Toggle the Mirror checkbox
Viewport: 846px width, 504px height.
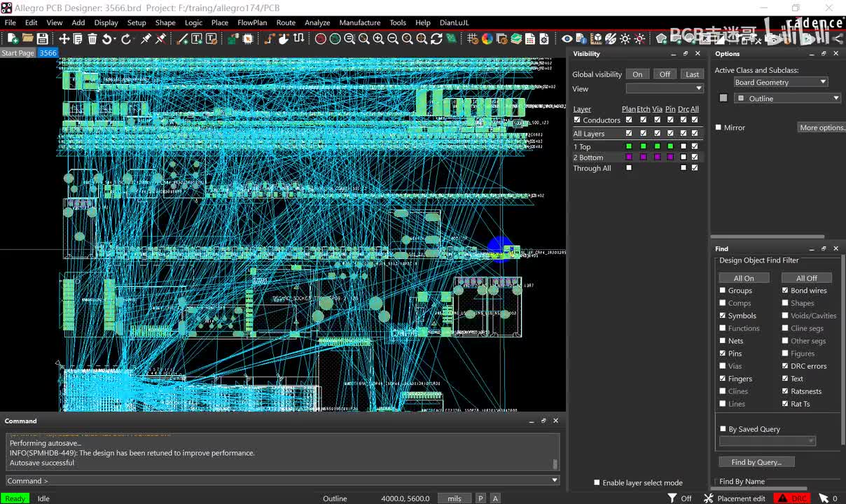(719, 127)
